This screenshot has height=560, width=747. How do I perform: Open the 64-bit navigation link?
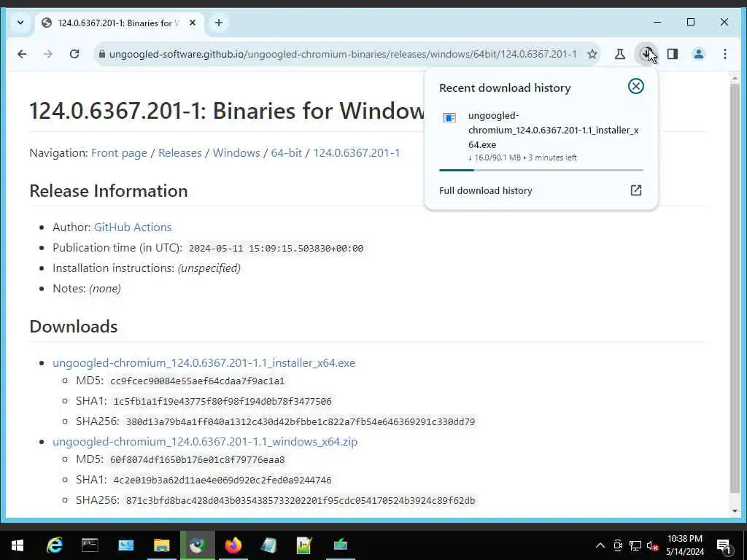point(286,153)
